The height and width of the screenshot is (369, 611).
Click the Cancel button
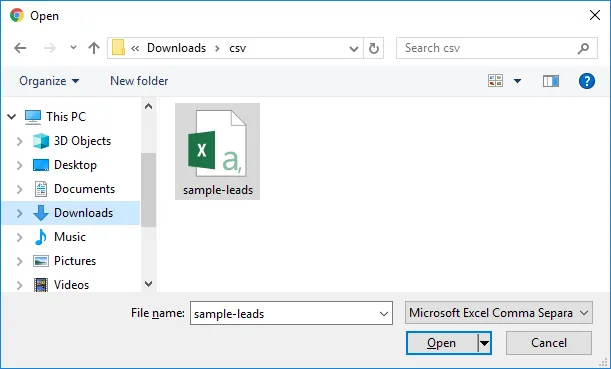(x=549, y=343)
